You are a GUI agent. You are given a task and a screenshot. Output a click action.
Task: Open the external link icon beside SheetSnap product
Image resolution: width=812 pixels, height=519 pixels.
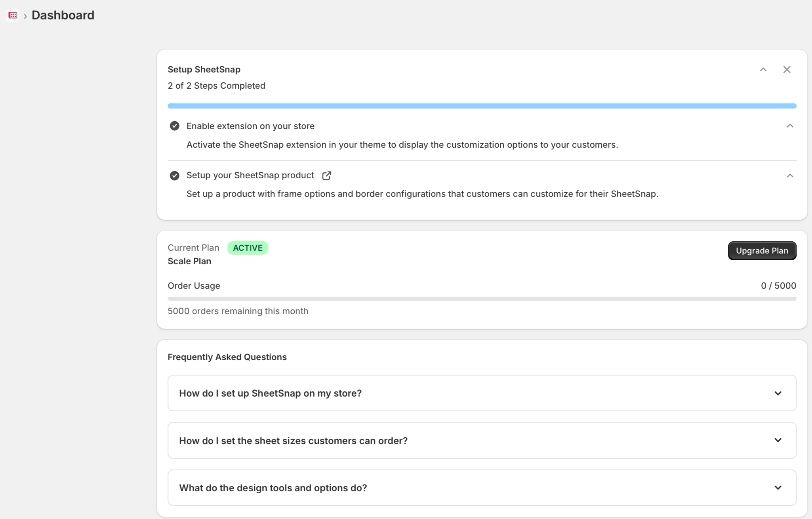point(326,176)
